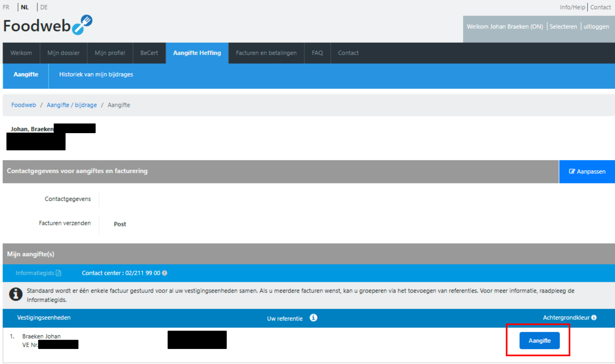Click the Foodweb logo
615x364 pixels.
(48, 25)
